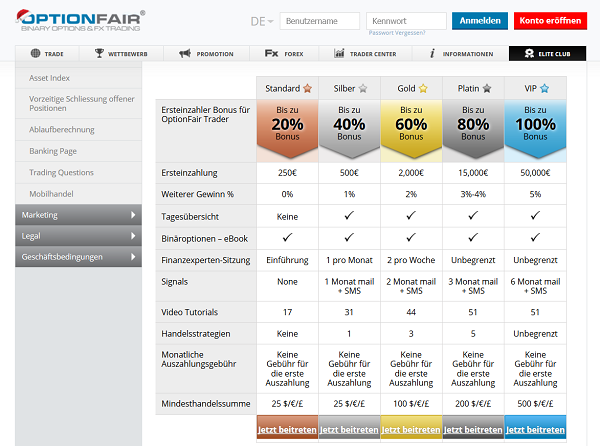The width and height of the screenshot is (600, 446).
Task: Click the yellow star beside Gold
Action: pos(423,89)
